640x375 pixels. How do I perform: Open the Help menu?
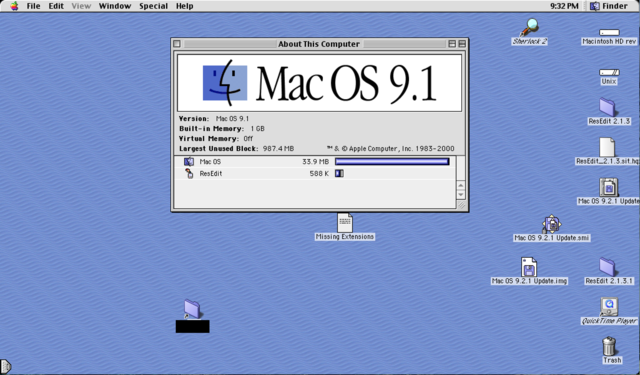(184, 6)
